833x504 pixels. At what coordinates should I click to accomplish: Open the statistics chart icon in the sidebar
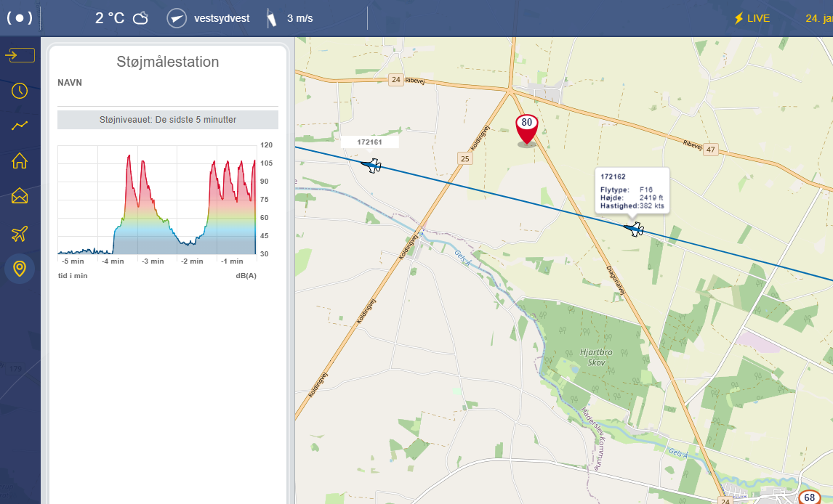coord(20,126)
